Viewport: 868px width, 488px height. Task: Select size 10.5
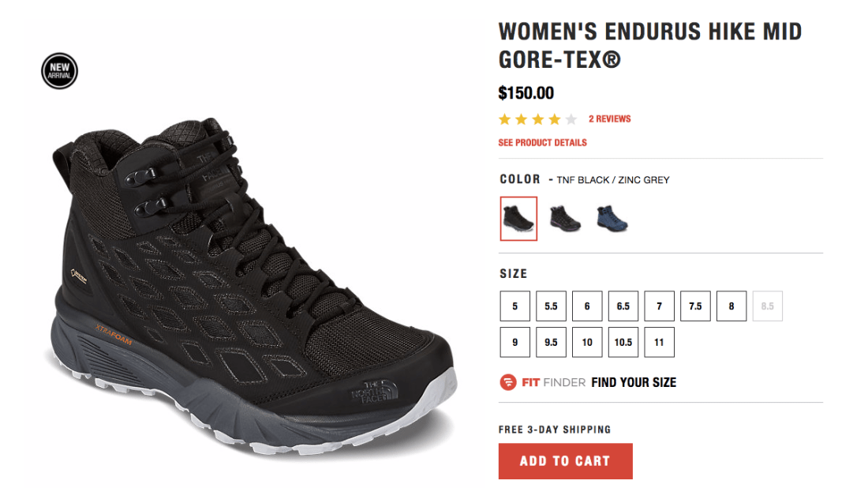(x=623, y=343)
